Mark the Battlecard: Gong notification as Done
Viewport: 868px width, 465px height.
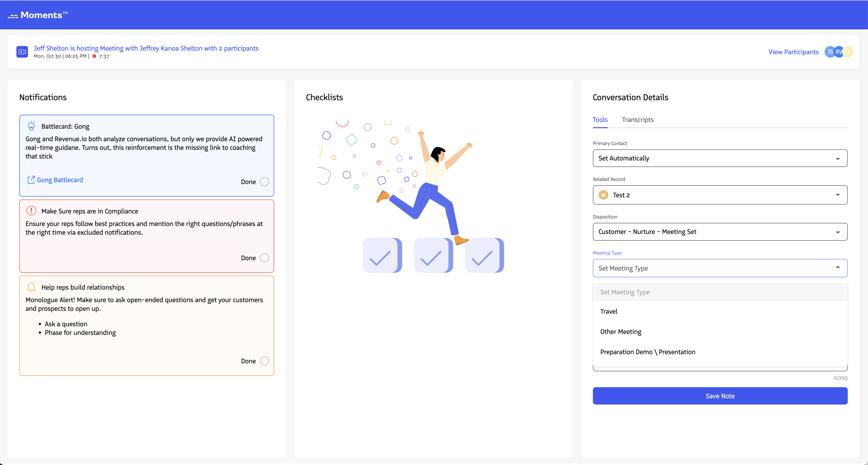coord(265,181)
